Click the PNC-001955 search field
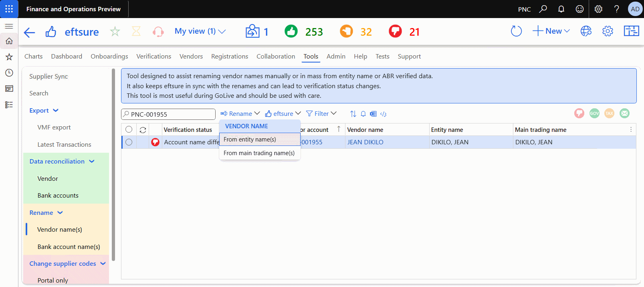Image resolution: width=644 pixels, height=287 pixels. [168, 114]
